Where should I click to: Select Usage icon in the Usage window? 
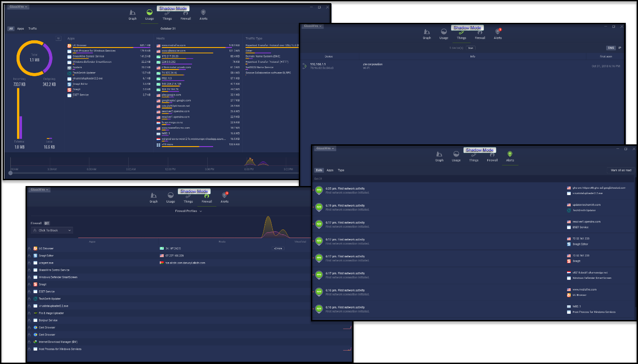pos(149,13)
